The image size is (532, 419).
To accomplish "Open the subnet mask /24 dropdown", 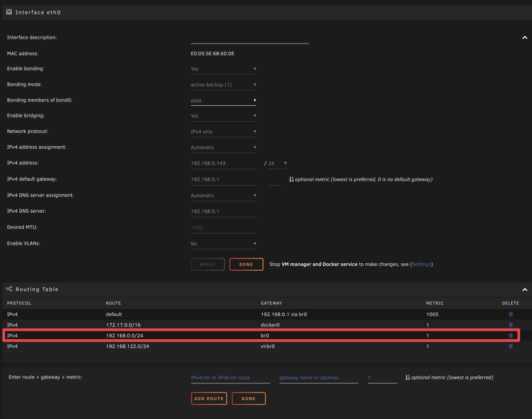I will pyautogui.click(x=278, y=163).
